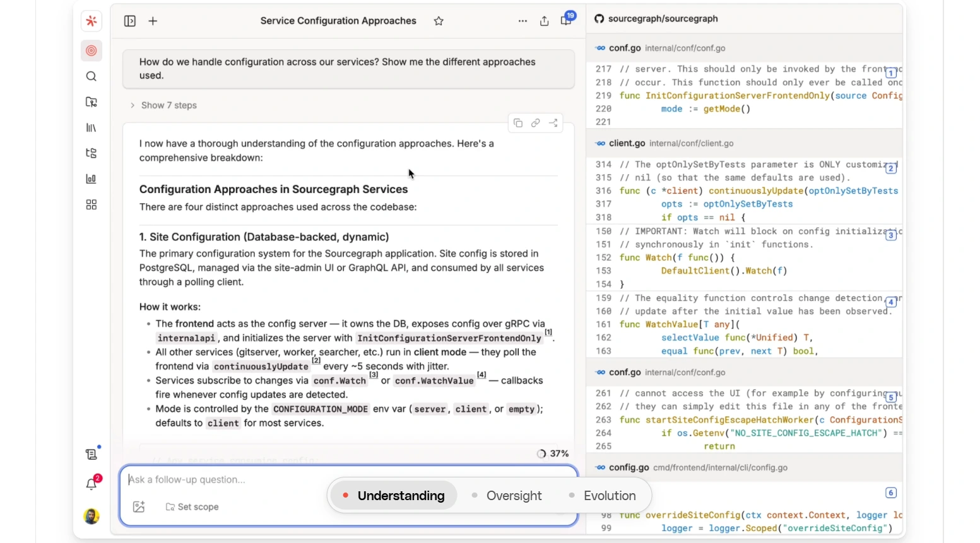This screenshot has height=543, width=980.
Task: Click the 37% context usage indicator
Action: 553,453
